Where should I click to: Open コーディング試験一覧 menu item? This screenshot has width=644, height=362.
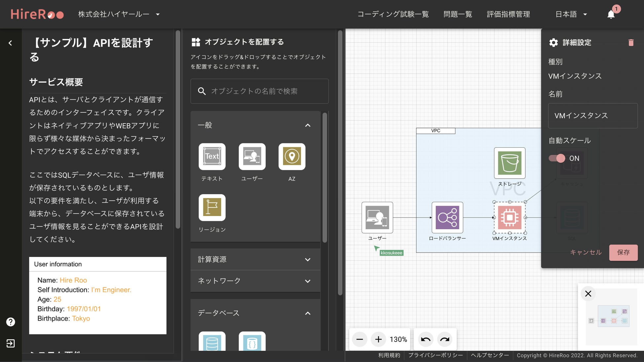(x=393, y=14)
